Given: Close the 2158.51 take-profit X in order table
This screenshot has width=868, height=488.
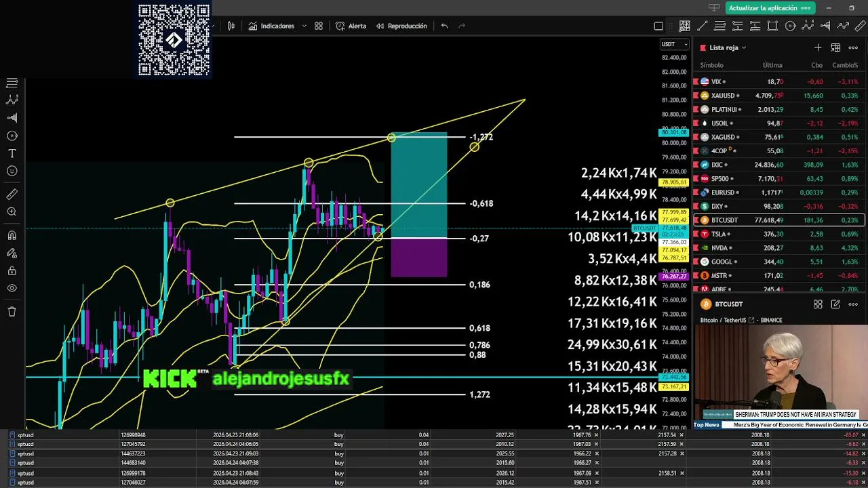Looking at the screenshot, I should [x=682, y=473].
